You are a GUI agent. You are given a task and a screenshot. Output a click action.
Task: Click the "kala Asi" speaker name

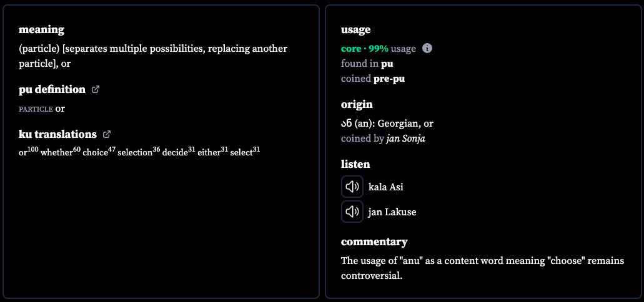click(386, 187)
